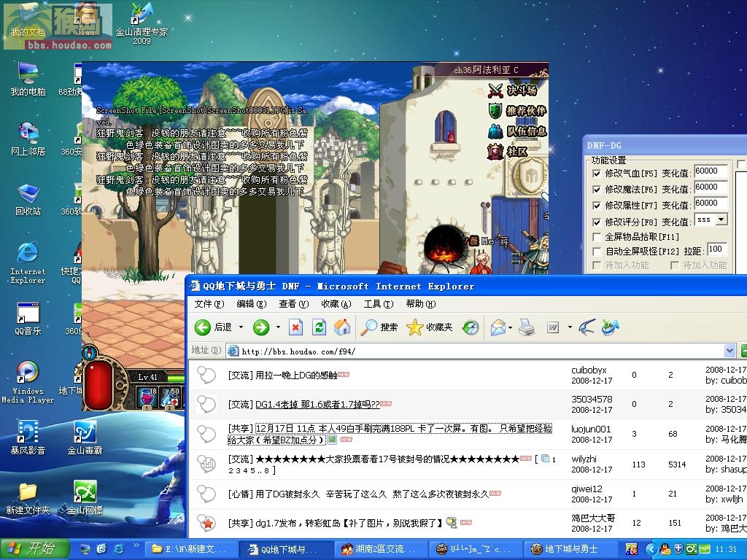Open 队伍信息 in the game window

pos(517,131)
